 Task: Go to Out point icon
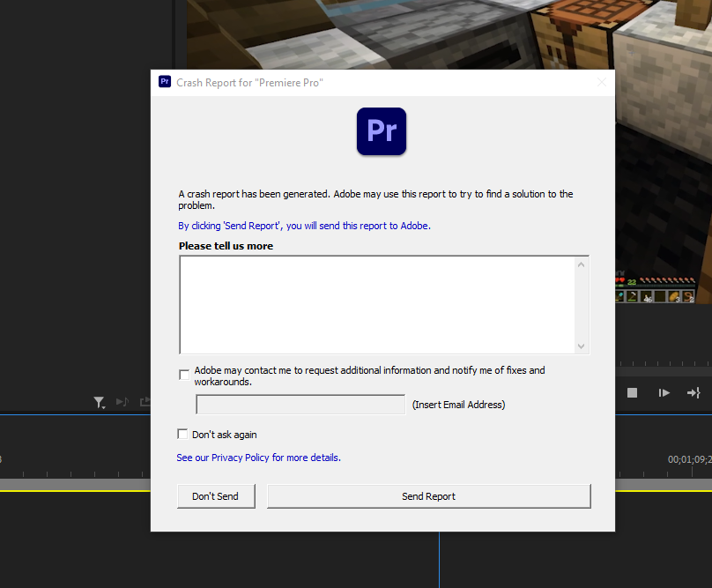point(693,393)
